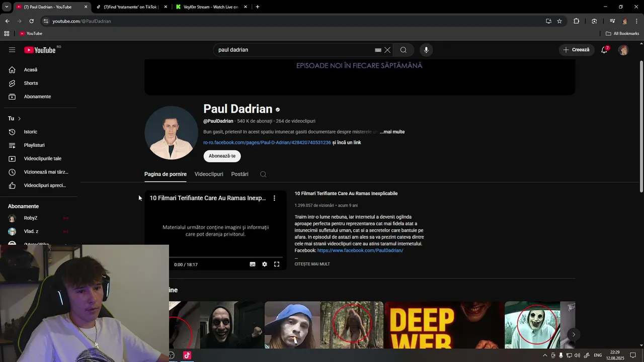The width and height of the screenshot is (644, 362).
Task: Open the 10 Filmari Terifiante video title
Action: [x=346, y=194]
